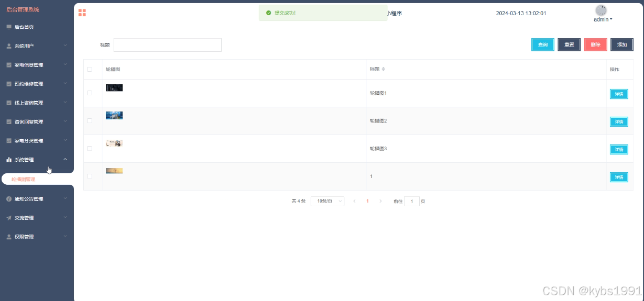The height and width of the screenshot is (301, 644).
Task: Click the 标题 search input field
Action: 168,45
